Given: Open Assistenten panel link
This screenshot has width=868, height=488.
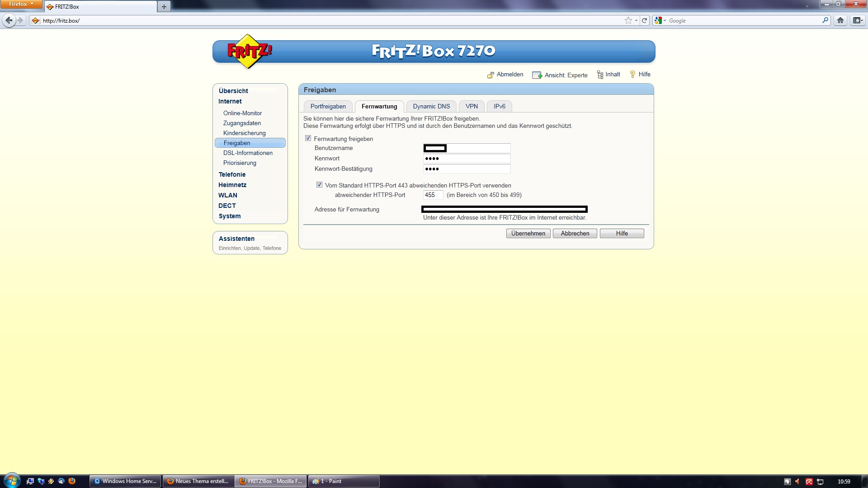Looking at the screenshot, I should (236, 239).
